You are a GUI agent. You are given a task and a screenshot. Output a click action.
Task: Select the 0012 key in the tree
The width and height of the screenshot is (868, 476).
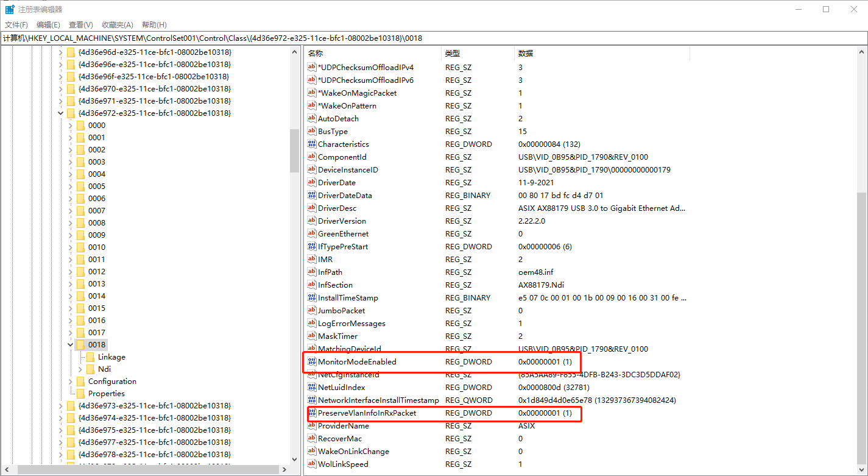click(x=97, y=271)
